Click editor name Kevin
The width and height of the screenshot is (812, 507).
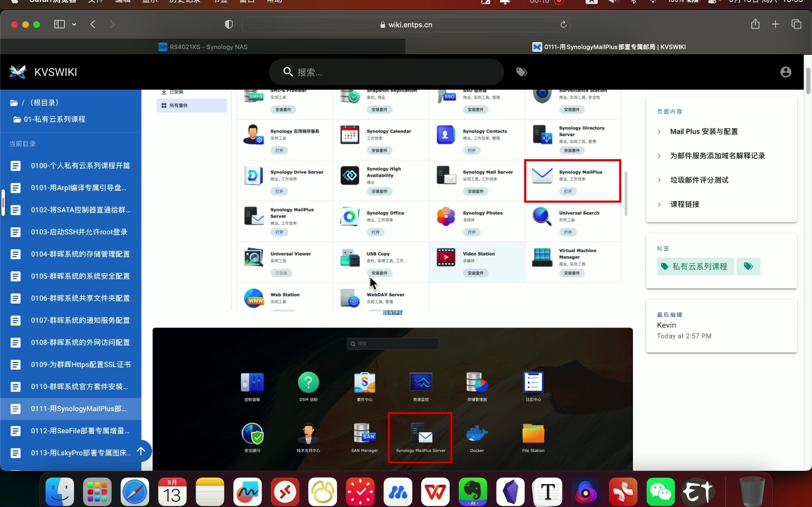pos(667,325)
